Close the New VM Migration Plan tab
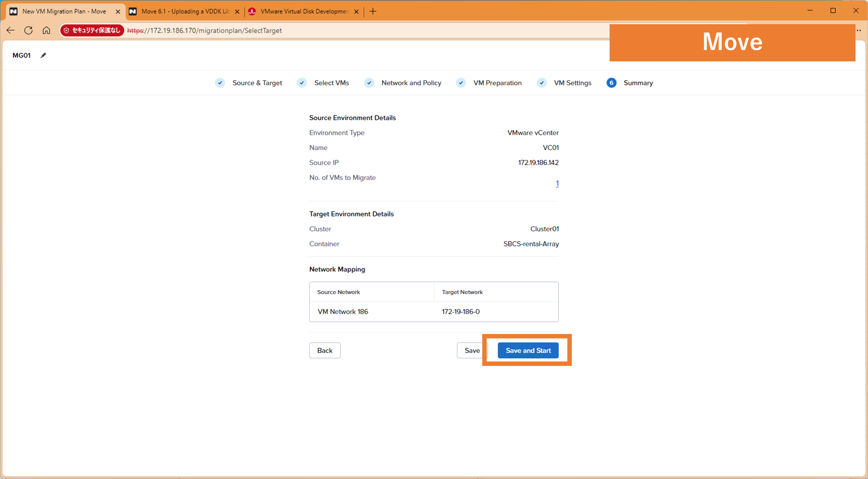 click(x=118, y=11)
